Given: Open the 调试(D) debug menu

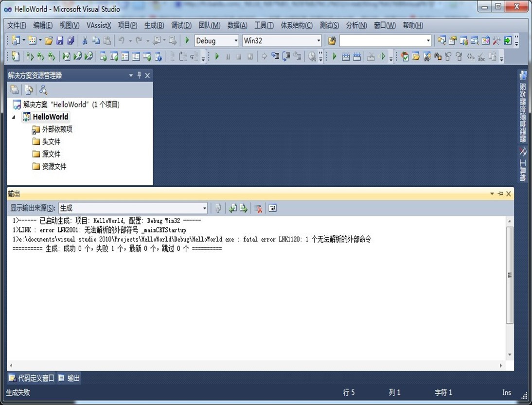Looking at the screenshot, I should (181, 25).
